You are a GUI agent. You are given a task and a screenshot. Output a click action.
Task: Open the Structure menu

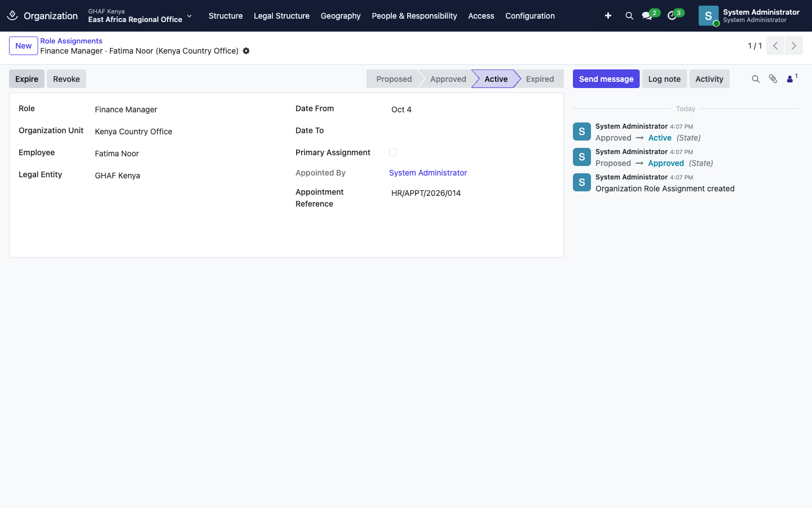coord(226,16)
